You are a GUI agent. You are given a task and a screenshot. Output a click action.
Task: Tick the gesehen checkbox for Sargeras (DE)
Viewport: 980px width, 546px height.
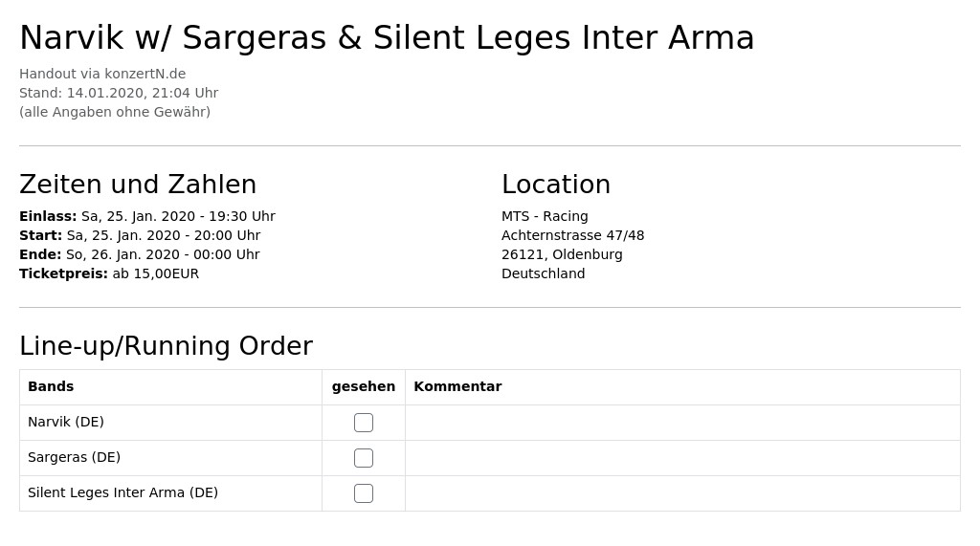pos(363,458)
